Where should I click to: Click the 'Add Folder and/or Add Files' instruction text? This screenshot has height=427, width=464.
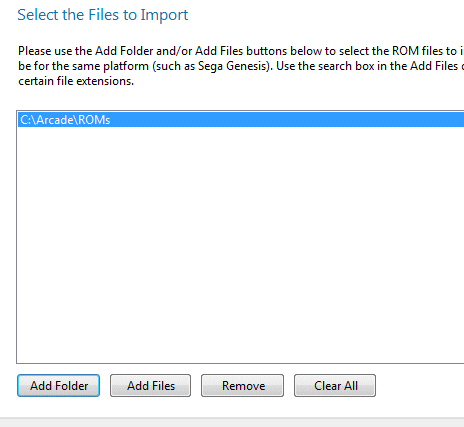click(x=169, y=51)
